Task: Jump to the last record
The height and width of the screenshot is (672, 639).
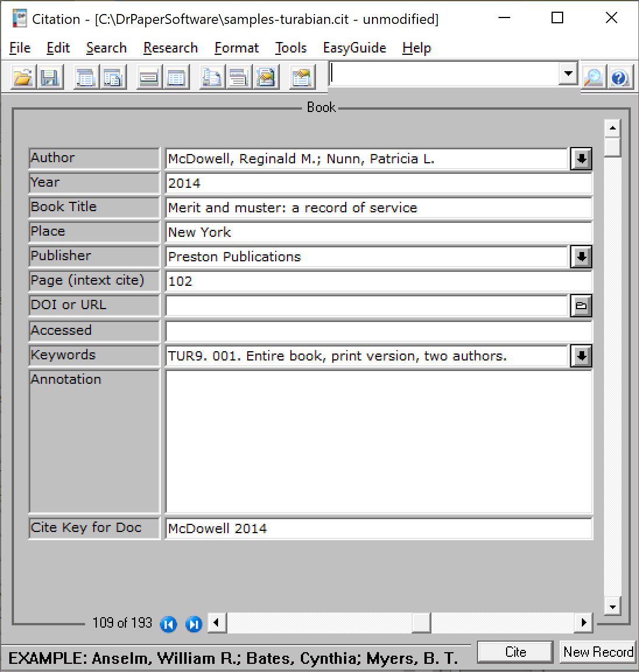Action: 194,624
